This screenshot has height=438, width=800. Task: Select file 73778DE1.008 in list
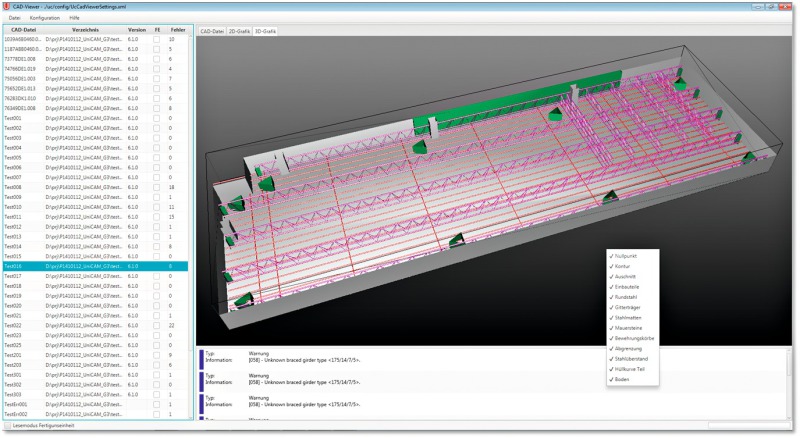pos(96,59)
